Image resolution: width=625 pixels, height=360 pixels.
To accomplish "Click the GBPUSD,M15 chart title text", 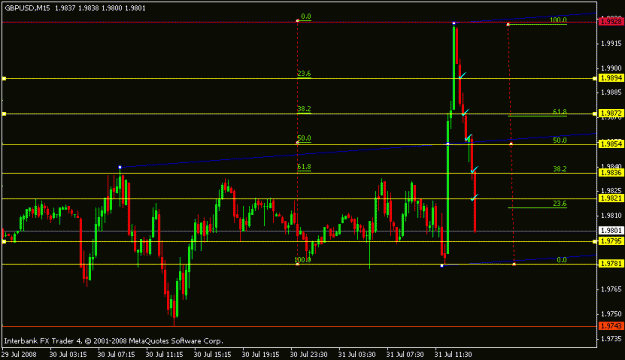I will [28, 8].
